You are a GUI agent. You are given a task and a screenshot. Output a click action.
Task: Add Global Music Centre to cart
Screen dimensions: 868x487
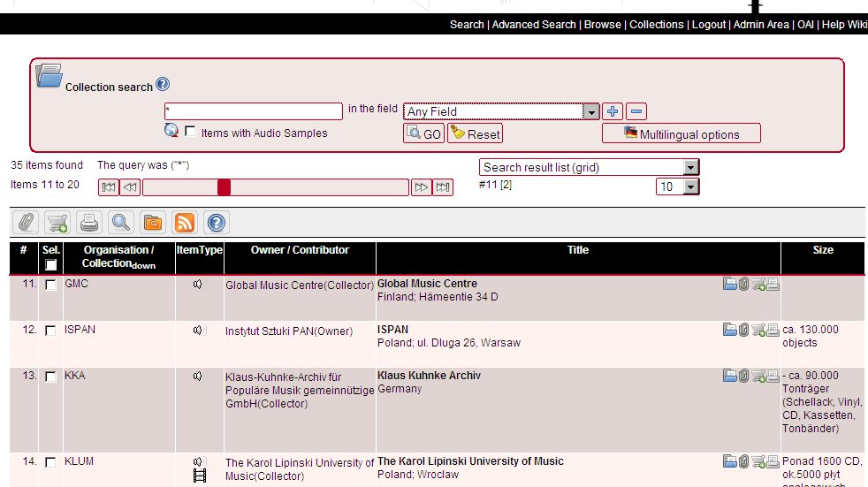pyautogui.click(x=758, y=285)
